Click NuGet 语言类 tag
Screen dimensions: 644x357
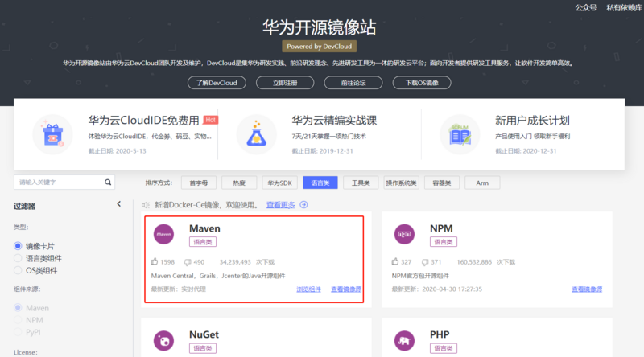[x=203, y=348]
